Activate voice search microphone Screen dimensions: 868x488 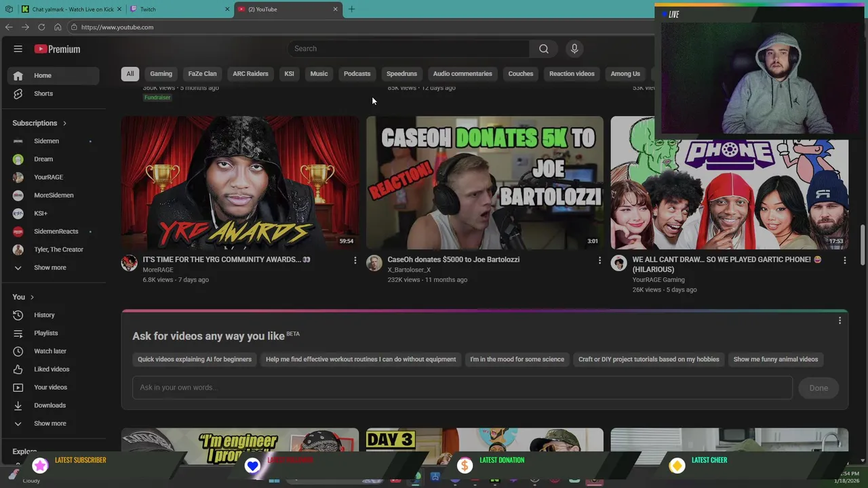[x=574, y=49]
